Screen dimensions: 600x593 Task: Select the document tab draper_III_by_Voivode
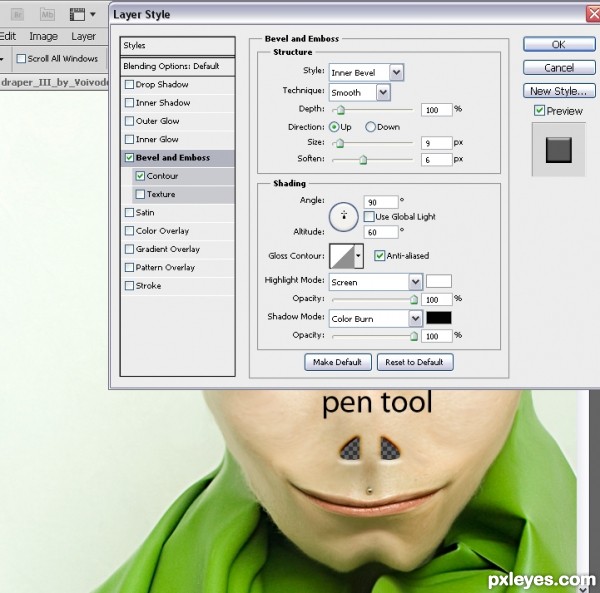pos(54,82)
